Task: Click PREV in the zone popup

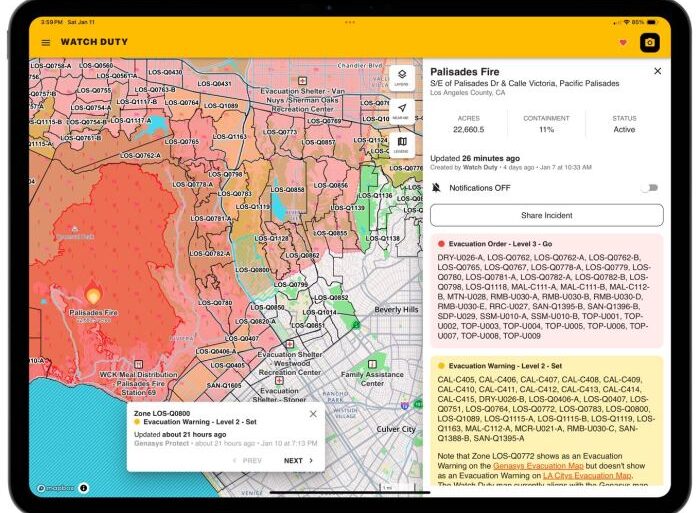Action: coord(247,460)
